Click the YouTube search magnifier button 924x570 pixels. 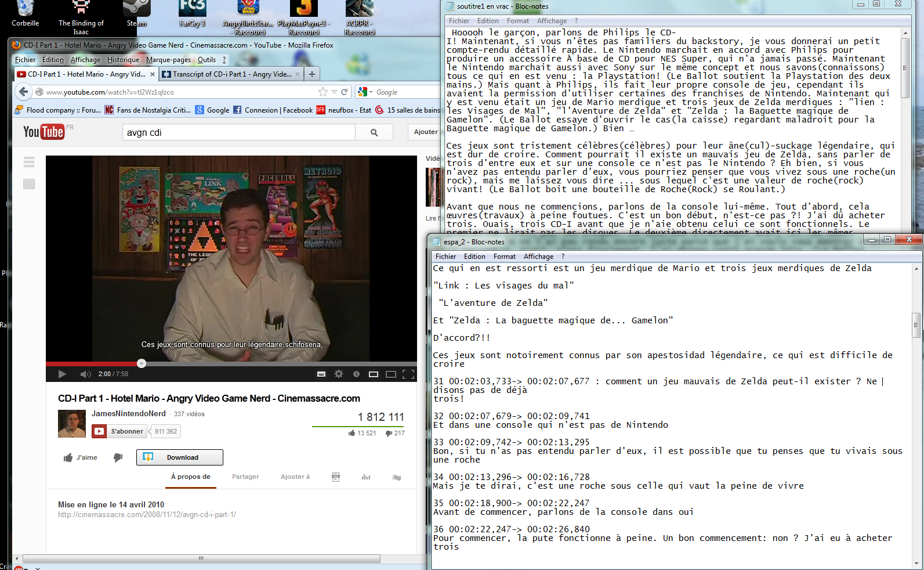click(374, 132)
